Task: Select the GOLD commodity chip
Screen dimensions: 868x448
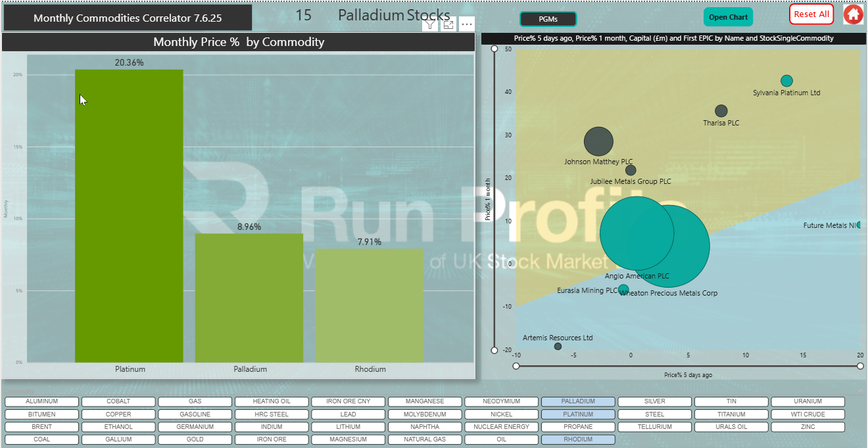Action: (195, 439)
